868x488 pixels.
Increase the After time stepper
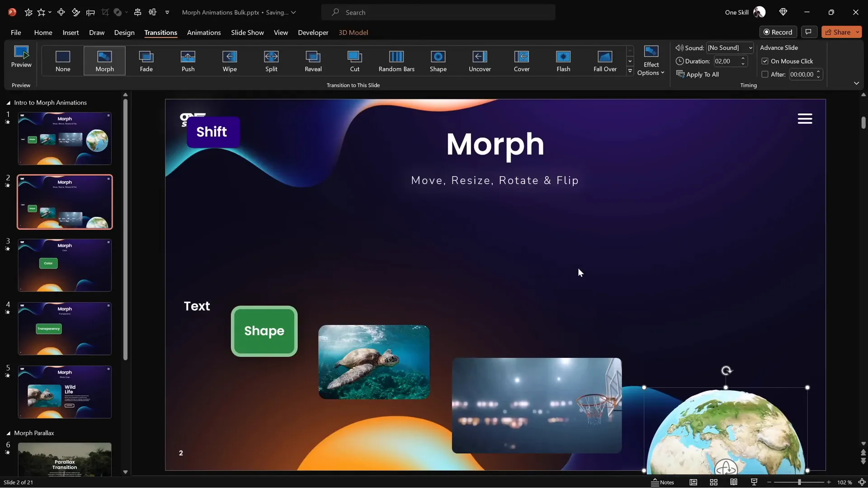pos(818,72)
